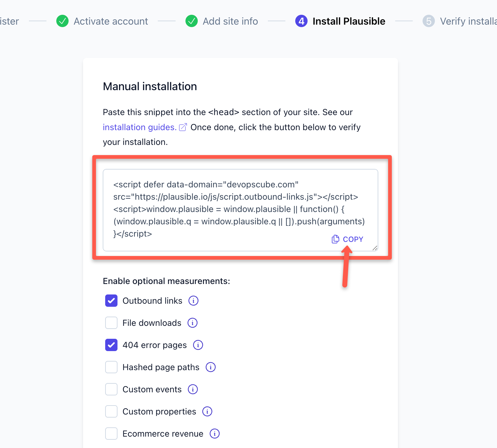Click the info icon beside Outbound links
This screenshot has height=448, width=497.
[x=193, y=301]
